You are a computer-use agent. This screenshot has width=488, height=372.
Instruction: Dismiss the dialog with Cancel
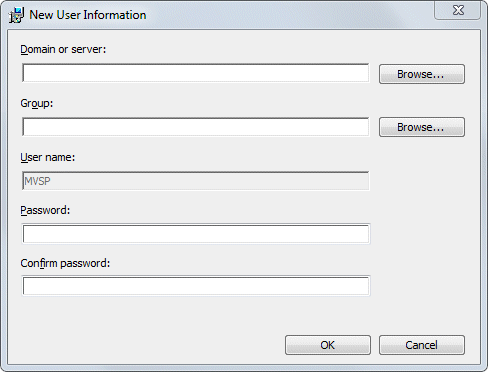coord(422,345)
